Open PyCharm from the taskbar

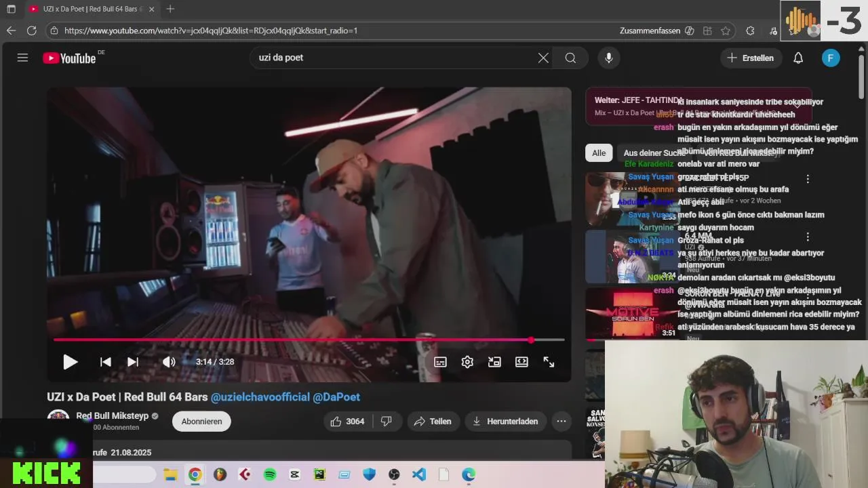coord(319,474)
